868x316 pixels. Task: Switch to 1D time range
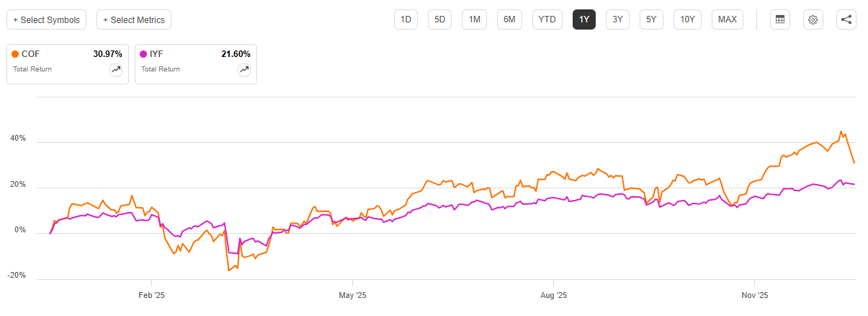406,19
